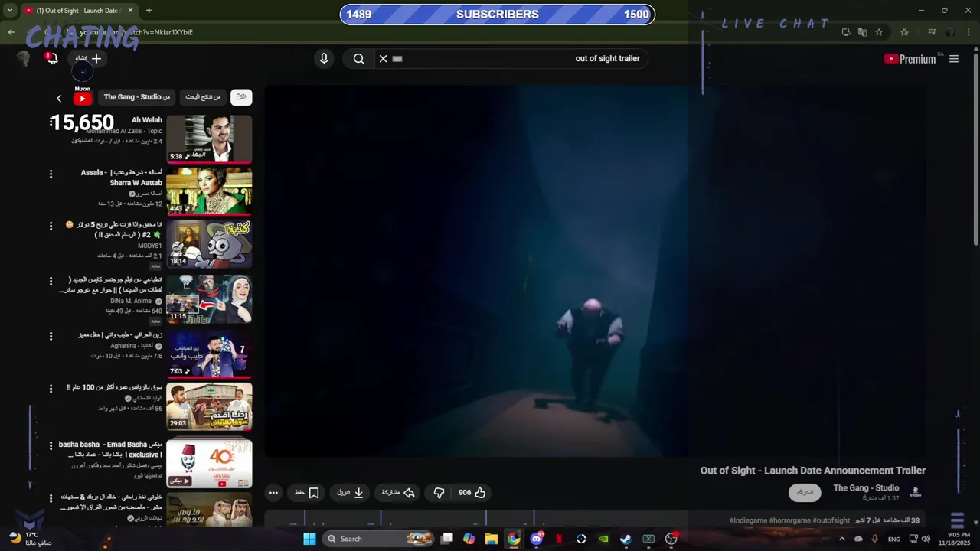
Task: Open options menu for the 29:03 video
Action: click(x=51, y=390)
